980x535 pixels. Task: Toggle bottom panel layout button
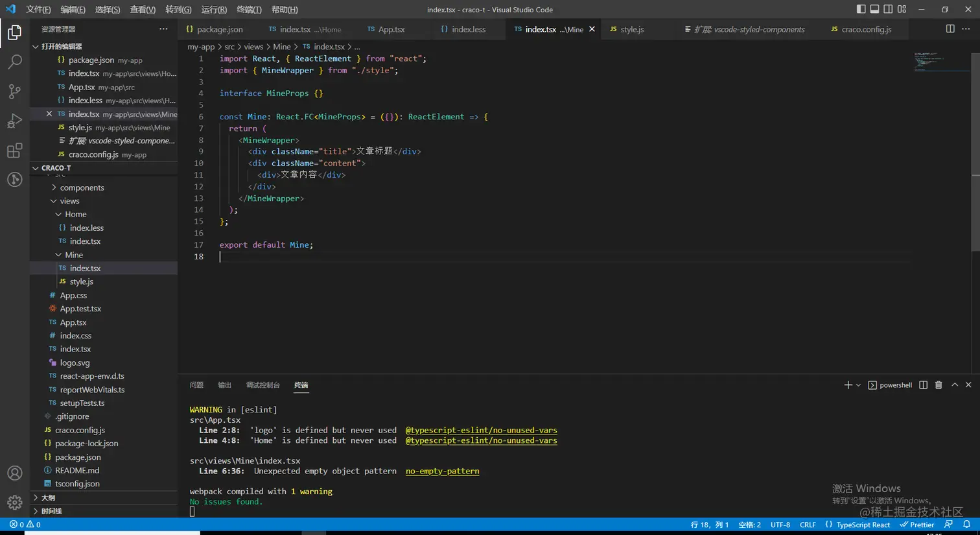(874, 9)
